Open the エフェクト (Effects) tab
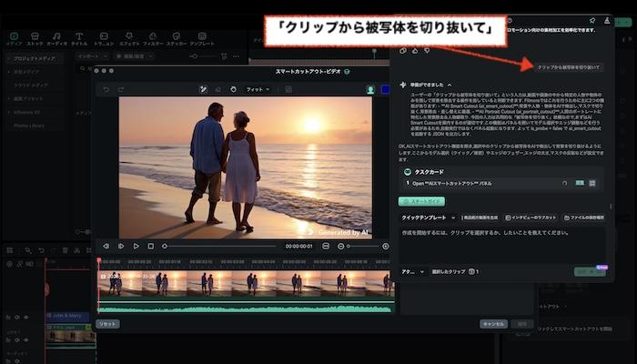The width and height of the screenshot is (637, 364). coord(129,39)
